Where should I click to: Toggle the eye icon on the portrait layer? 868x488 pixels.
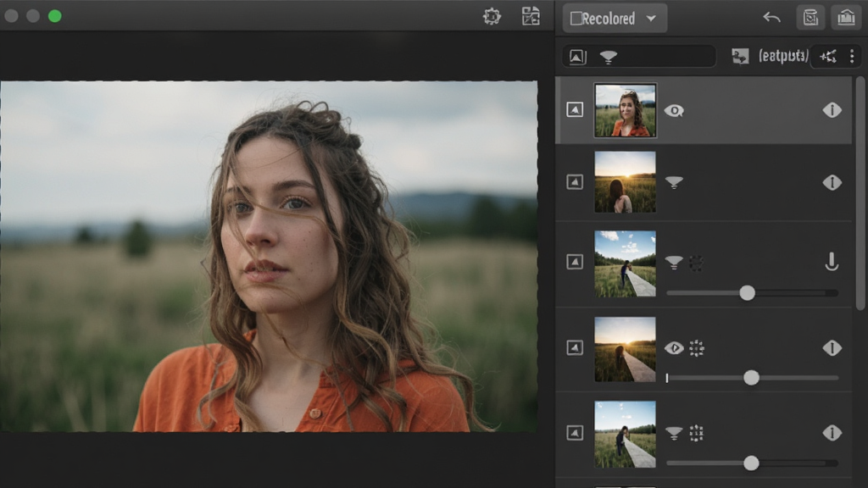pyautogui.click(x=674, y=111)
